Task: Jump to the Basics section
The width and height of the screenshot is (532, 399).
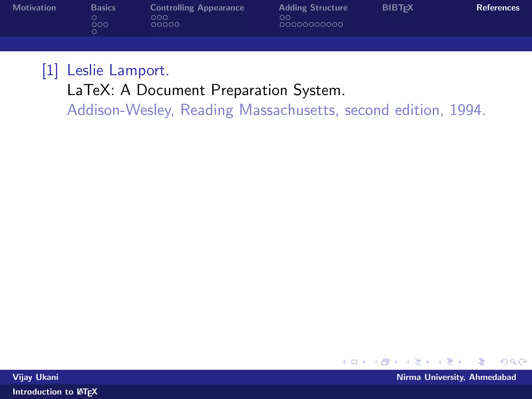Action: pos(103,8)
